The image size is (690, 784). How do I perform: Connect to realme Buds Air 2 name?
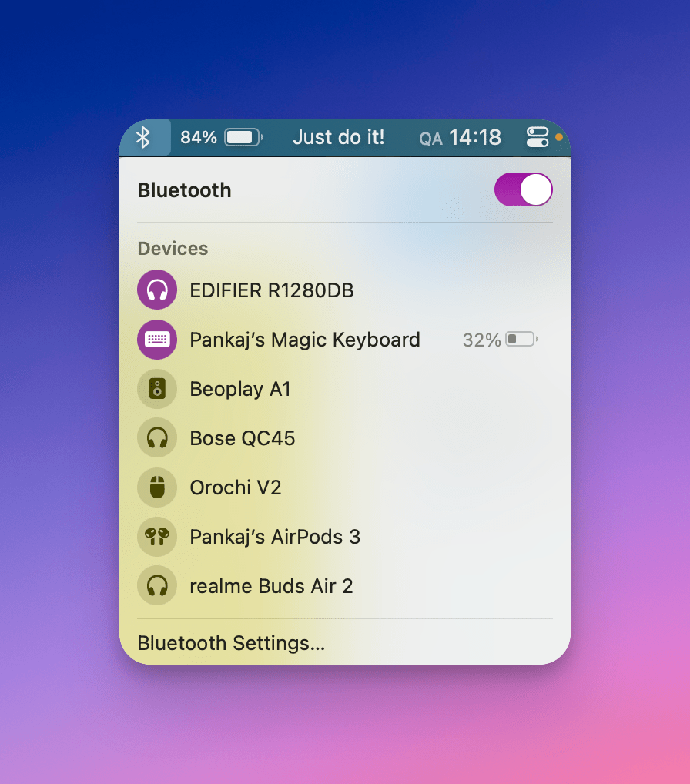click(x=272, y=586)
